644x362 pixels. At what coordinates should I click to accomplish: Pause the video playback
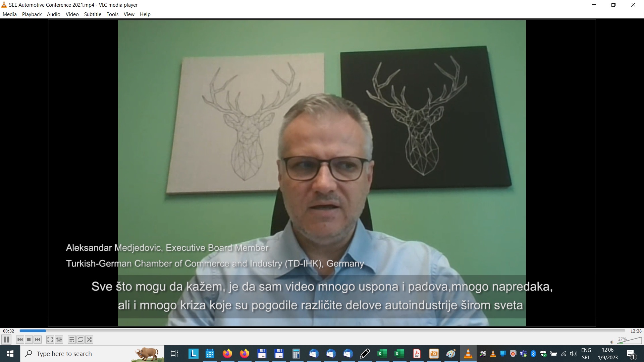coord(6,340)
